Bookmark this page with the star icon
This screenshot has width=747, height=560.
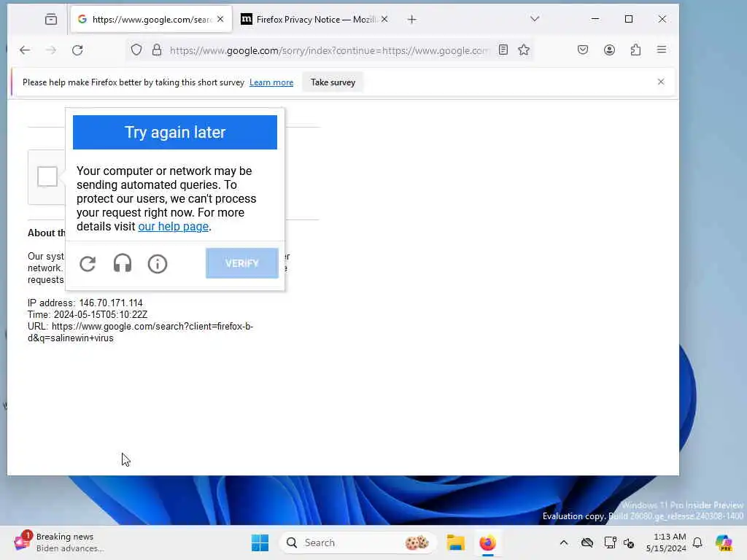(x=524, y=50)
